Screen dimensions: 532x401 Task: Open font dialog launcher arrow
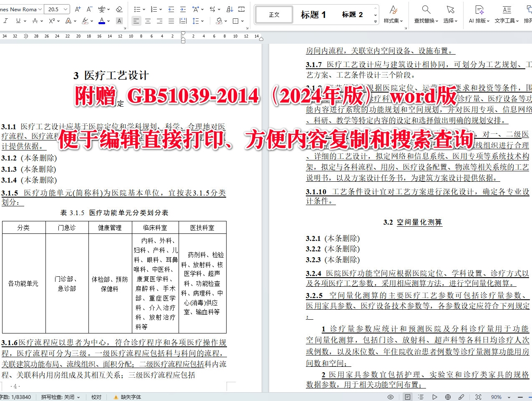(x=124, y=28)
